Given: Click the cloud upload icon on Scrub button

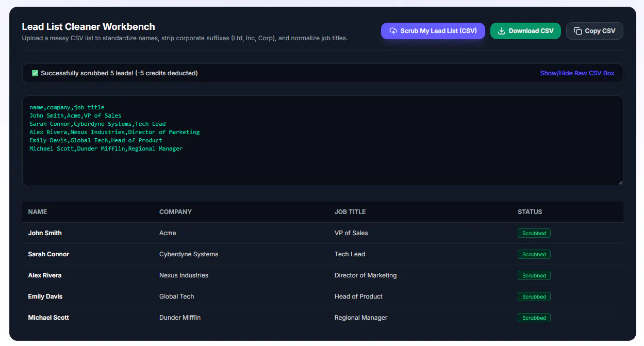Looking at the screenshot, I should (x=393, y=31).
